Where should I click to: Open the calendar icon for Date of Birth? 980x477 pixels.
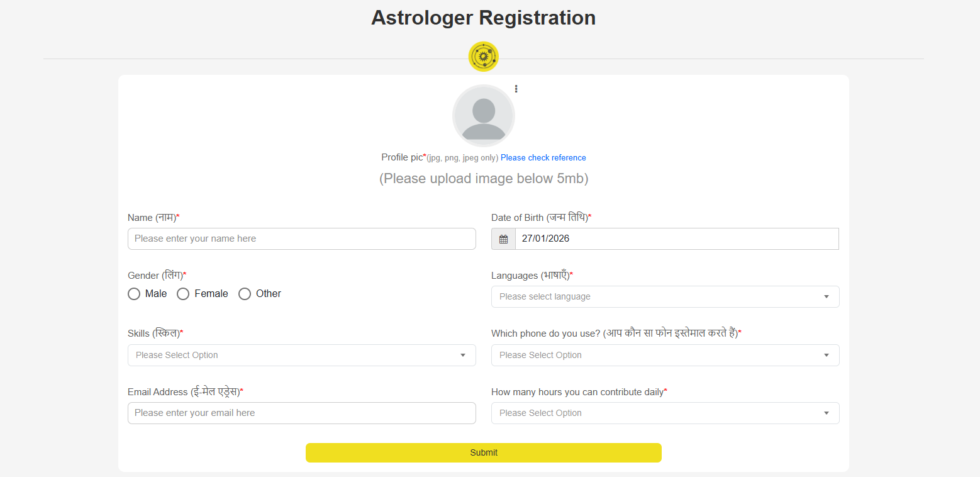503,239
